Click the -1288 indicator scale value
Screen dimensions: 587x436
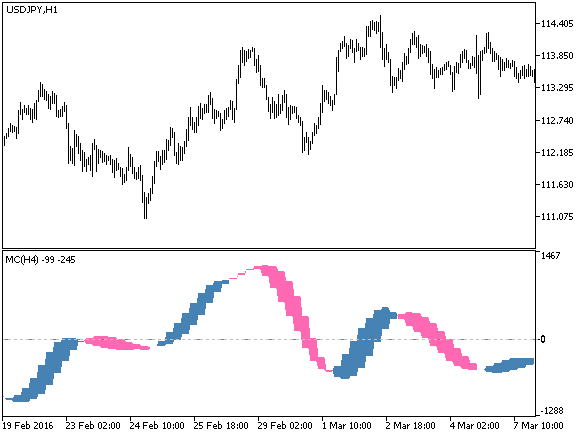tap(552, 411)
